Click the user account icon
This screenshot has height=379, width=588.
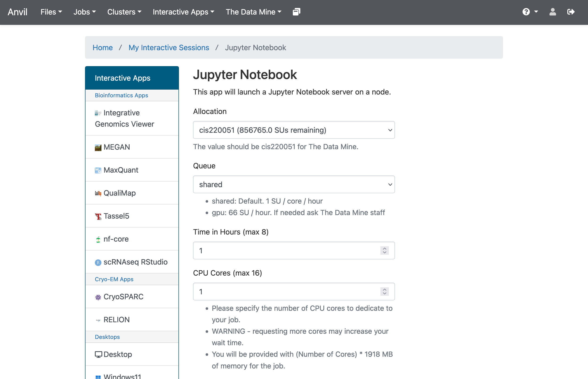[553, 11]
